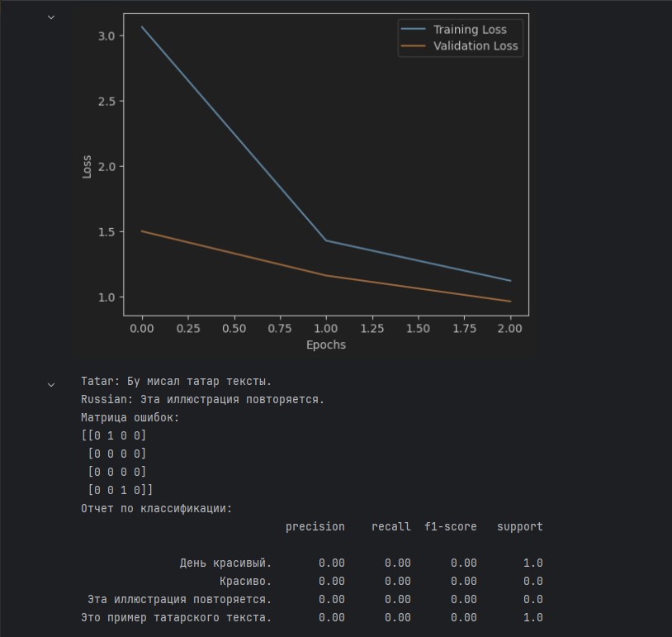The width and height of the screenshot is (672, 637).
Task: Collapse the loss chart output cell chevron
Action: [x=51, y=17]
